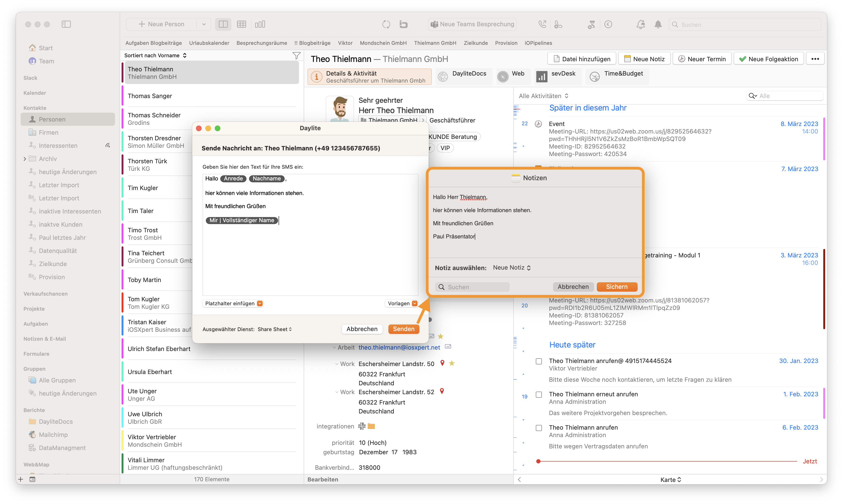Select 'Details & Aktivität' tab
This screenshot has height=504, width=843.
369,76
